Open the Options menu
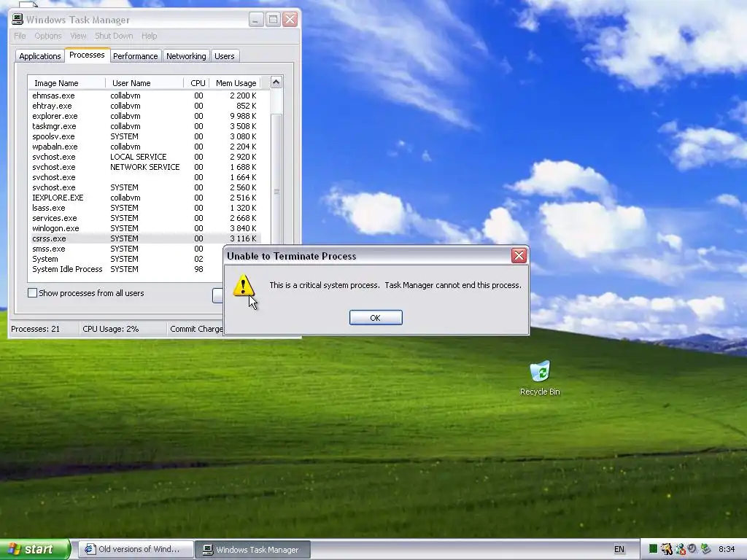747x560 pixels. [48, 36]
